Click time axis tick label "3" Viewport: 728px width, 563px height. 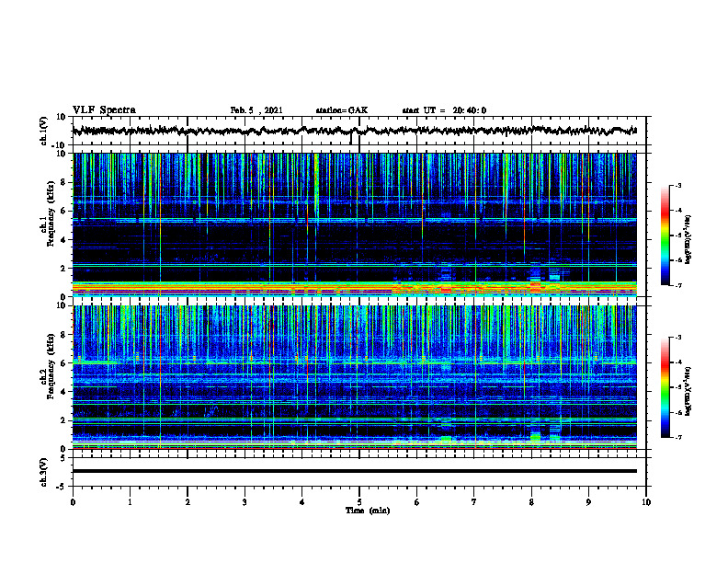click(x=245, y=502)
